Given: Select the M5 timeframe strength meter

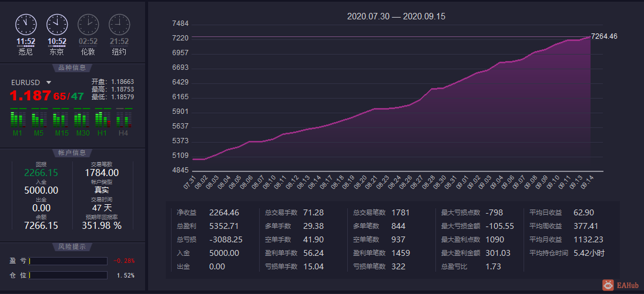Looking at the screenshot, I should [x=39, y=119].
